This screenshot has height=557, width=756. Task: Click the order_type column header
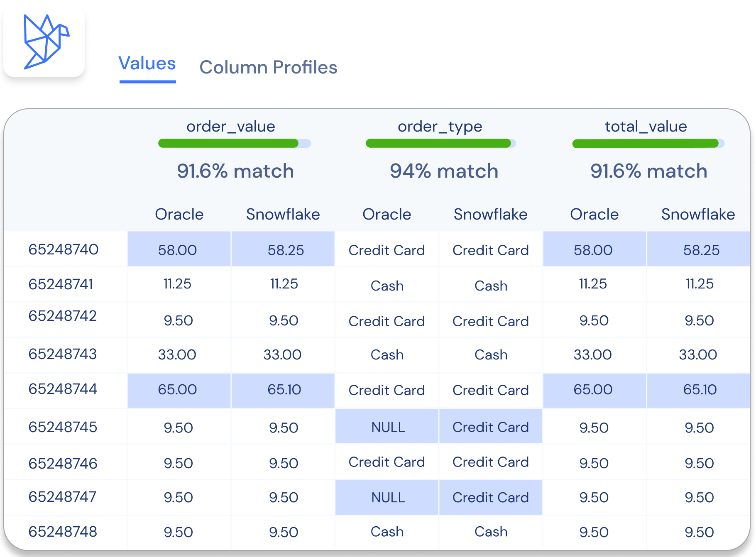click(440, 126)
